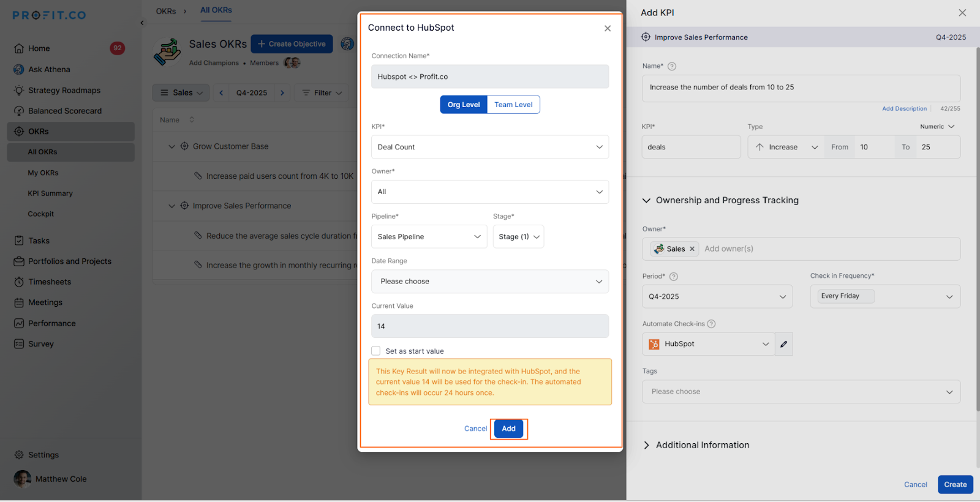Enable Set as start value checkbox
The image size is (980, 502).
(376, 351)
